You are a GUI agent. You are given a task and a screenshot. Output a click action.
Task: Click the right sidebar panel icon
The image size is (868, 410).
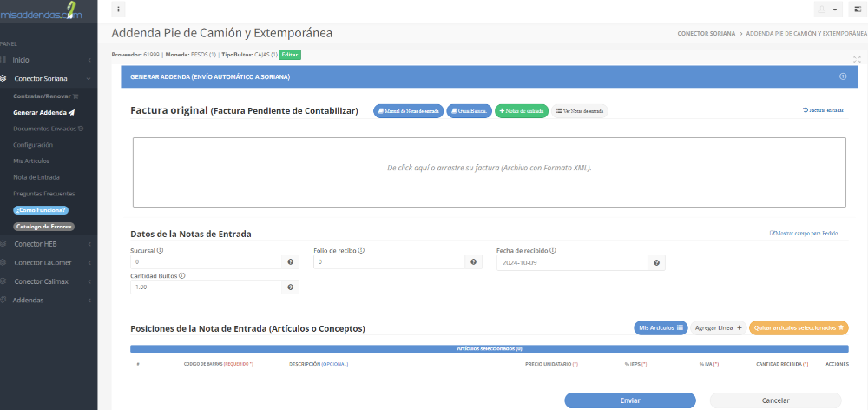coord(858,10)
